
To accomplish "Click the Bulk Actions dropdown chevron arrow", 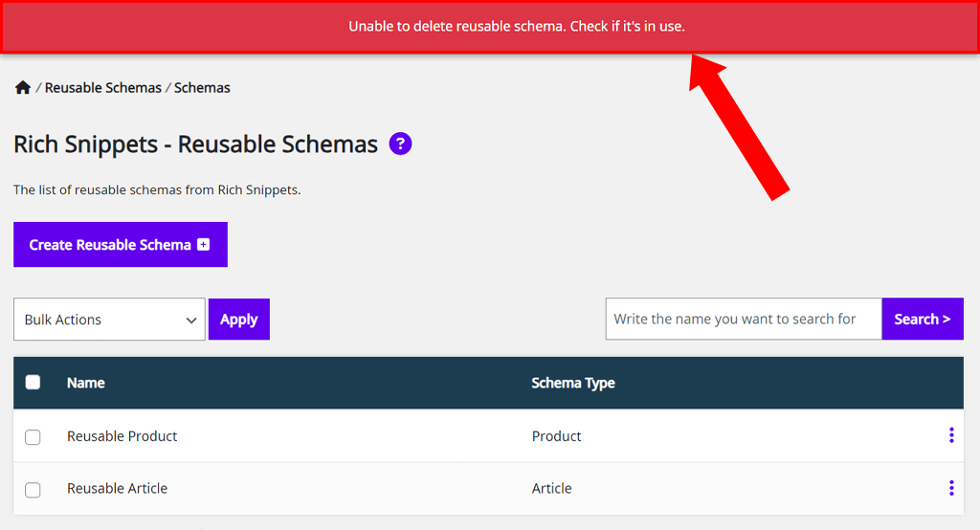I will click(191, 320).
